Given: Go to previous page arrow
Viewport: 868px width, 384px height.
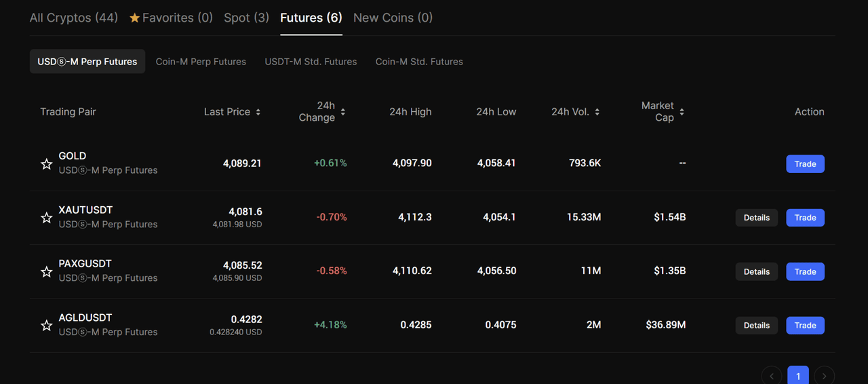Looking at the screenshot, I should pyautogui.click(x=772, y=376).
